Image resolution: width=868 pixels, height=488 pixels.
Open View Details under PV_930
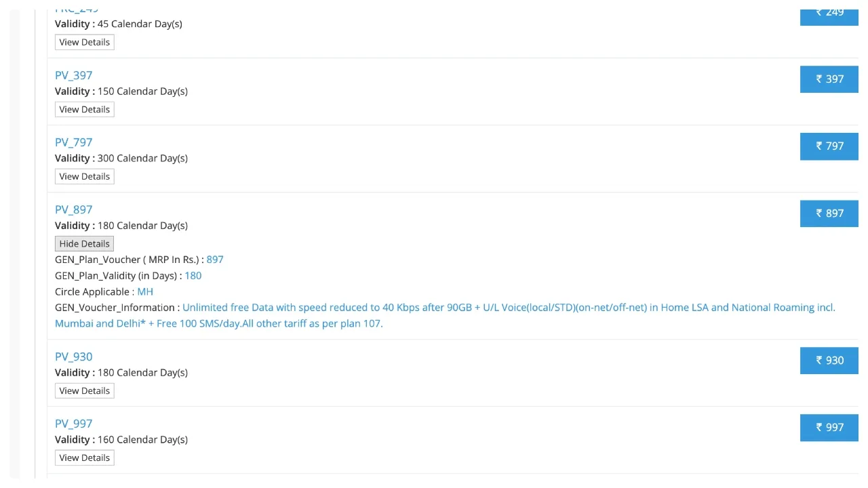84,391
